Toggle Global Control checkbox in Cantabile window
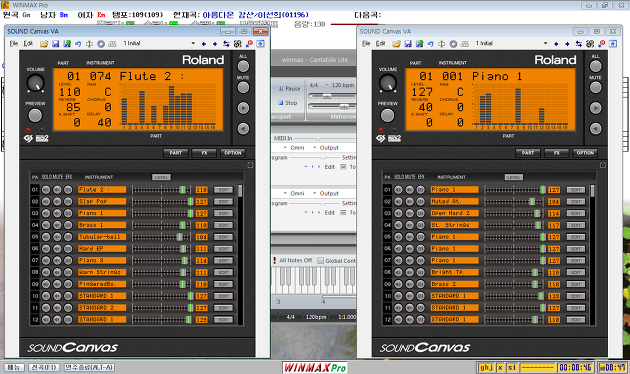The height and width of the screenshot is (374, 630). click(x=320, y=261)
